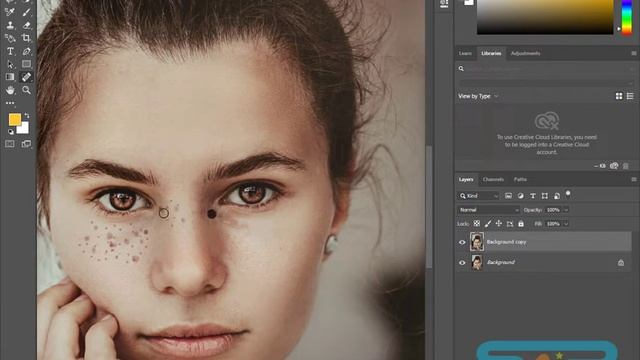Toggle Quick Mask mode
Image resolution: width=640 pixels, height=360 pixels.
click(10, 144)
